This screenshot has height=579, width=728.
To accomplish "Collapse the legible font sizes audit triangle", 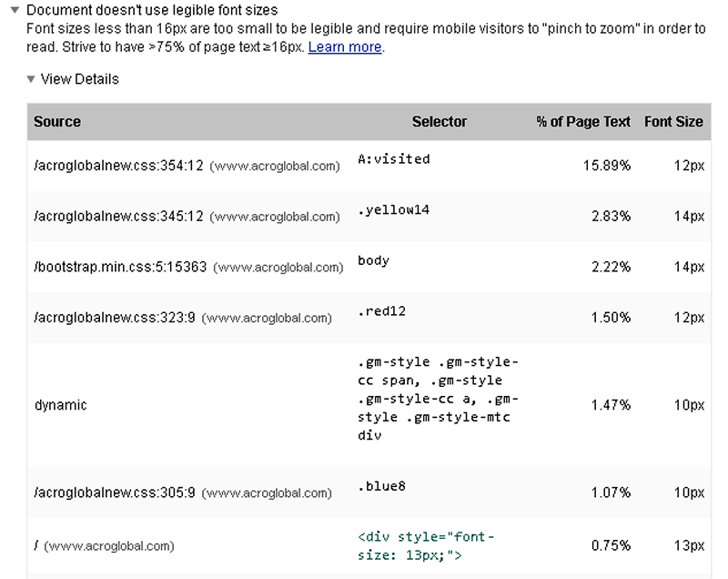I will (x=15, y=10).
